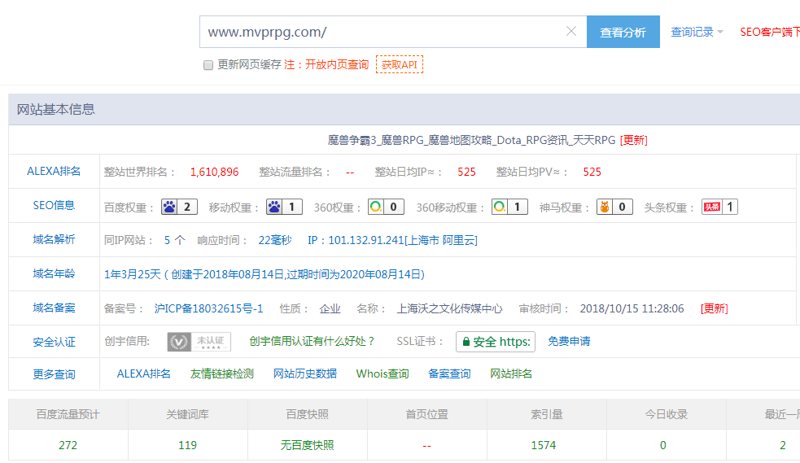Open the 网站历史数据 link

[305, 374]
